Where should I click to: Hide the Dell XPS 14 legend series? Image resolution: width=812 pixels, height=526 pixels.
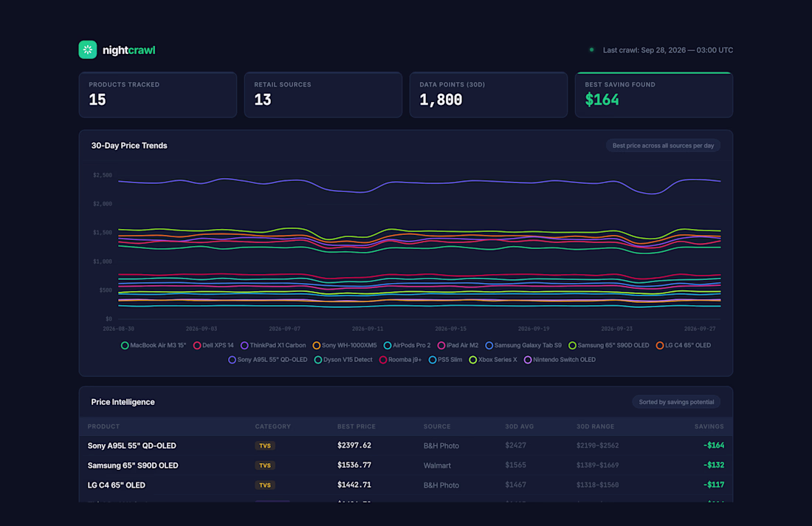coord(213,345)
